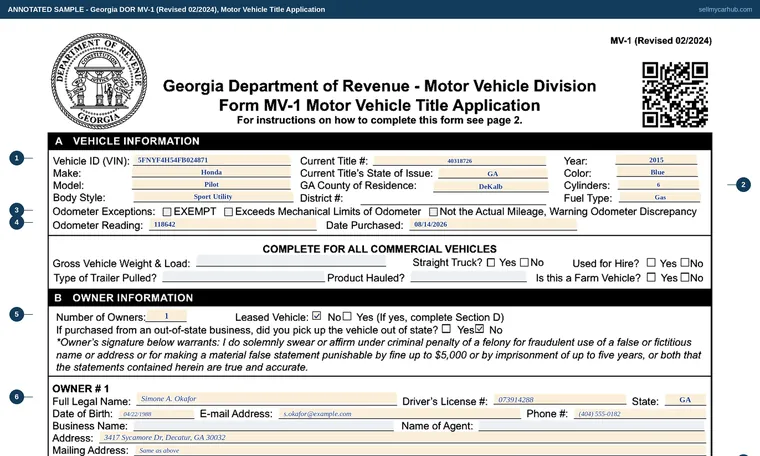Click GA County of Residence field
The height and width of the screenshot is (456, 760).
point(491,186)
